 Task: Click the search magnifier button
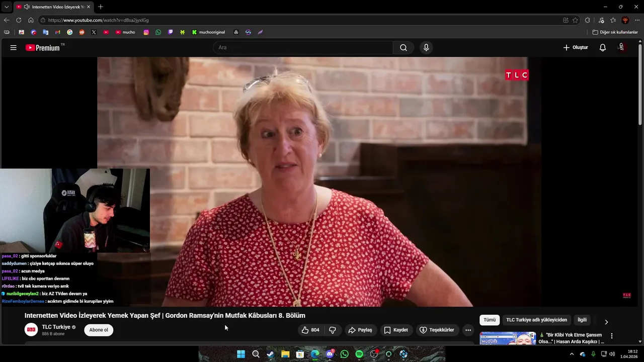(404, 48)
